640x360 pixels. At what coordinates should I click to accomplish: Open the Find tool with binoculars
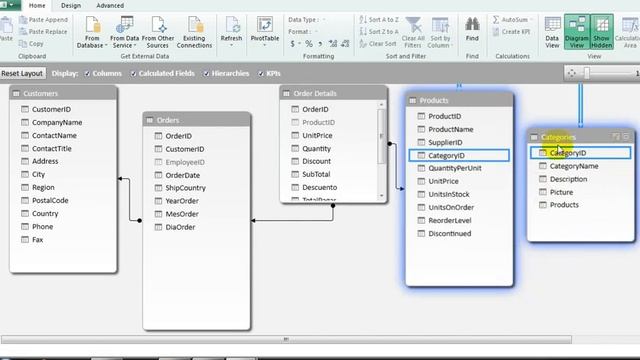coord(472,29)
